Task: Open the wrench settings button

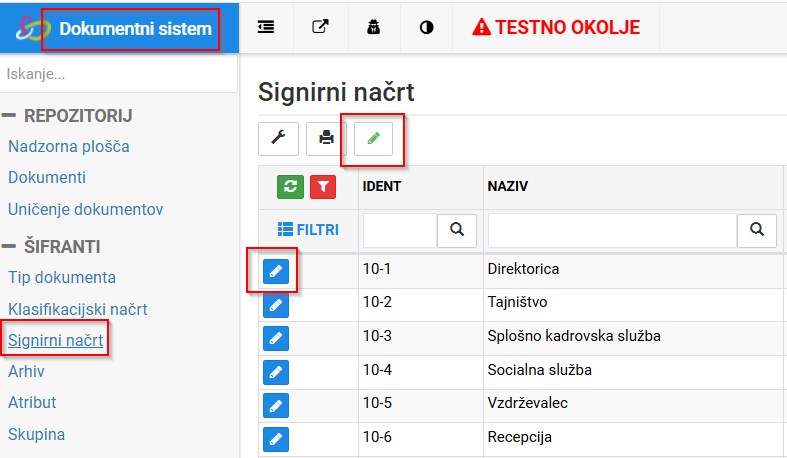Action: (279, 138)
